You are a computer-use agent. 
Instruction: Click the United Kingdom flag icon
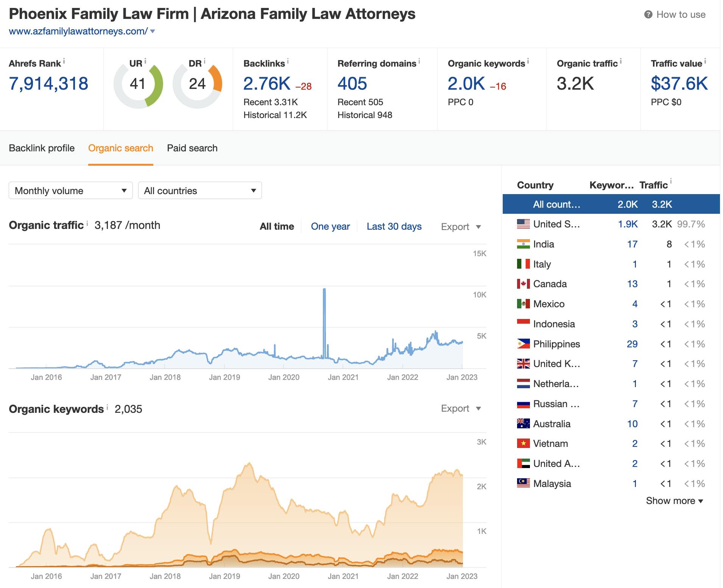(523, 364)
